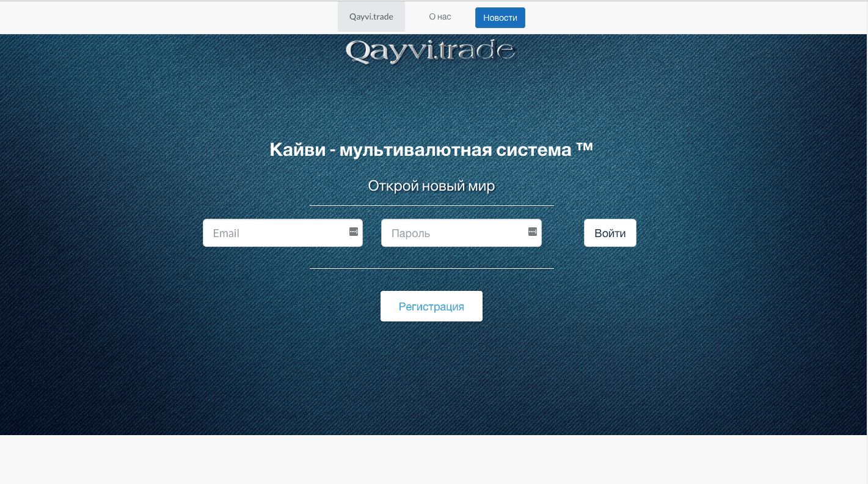Screen dimensions: 868x484
Task: Click the highlighted Qayvi.trade menu item
Action: click(x=371, y=16)
